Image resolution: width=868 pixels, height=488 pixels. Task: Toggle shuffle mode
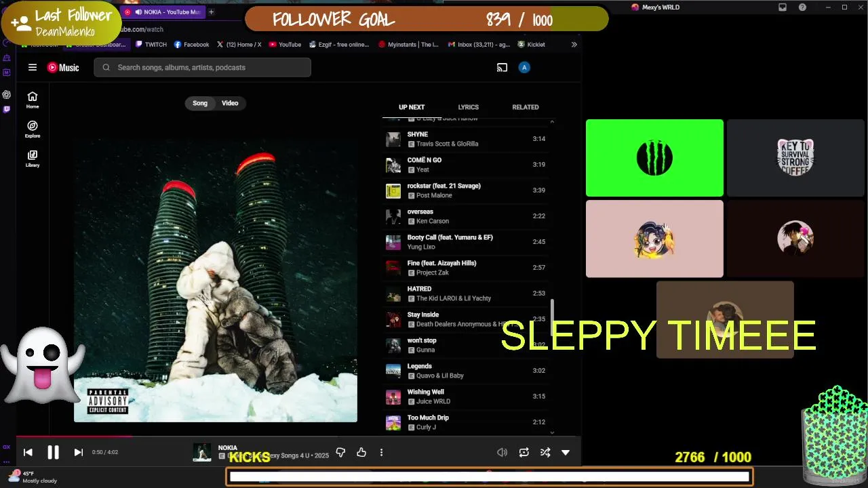pyautogui.click(x=545, y=452)
